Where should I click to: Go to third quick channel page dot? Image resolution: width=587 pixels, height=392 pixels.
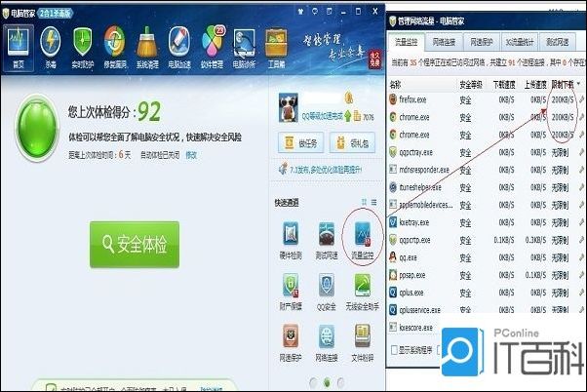click(x=340, y=382)
